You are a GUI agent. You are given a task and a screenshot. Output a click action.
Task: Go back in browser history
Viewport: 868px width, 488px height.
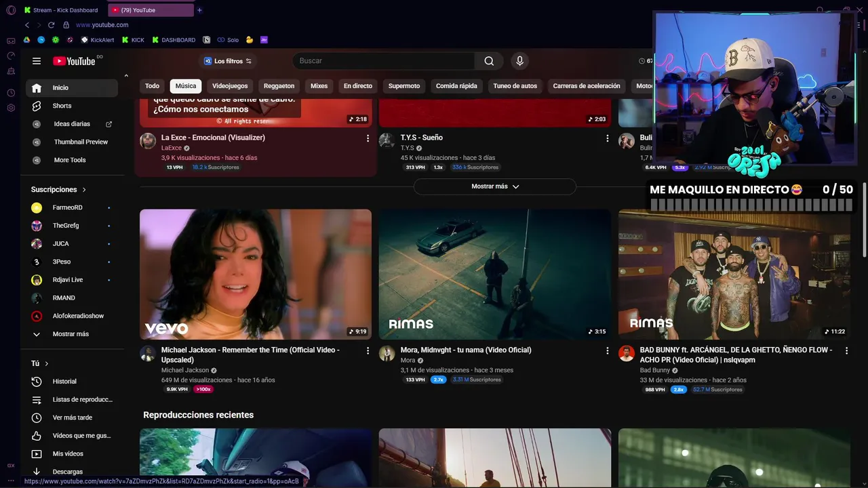tap(27, 25)
